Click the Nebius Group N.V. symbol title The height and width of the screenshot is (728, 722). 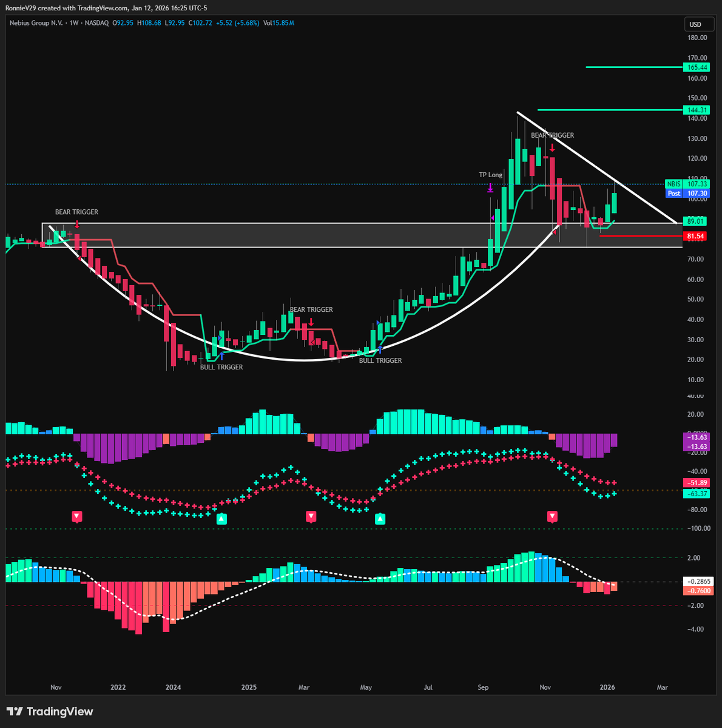[x=35, y=23]
